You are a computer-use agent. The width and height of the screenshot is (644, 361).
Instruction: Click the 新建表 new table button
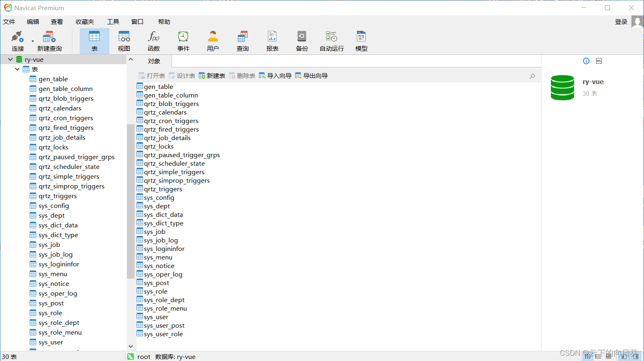[212, 76]
